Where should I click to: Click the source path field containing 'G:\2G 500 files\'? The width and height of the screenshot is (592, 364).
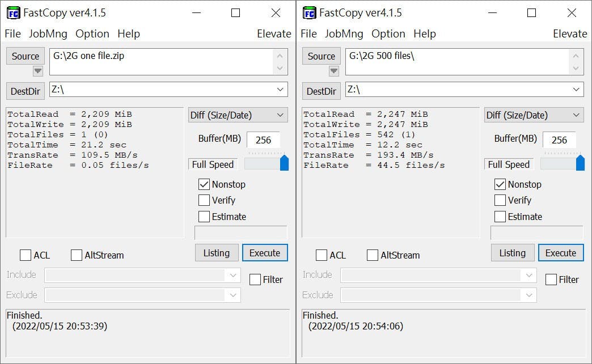[x=464, y=62]
